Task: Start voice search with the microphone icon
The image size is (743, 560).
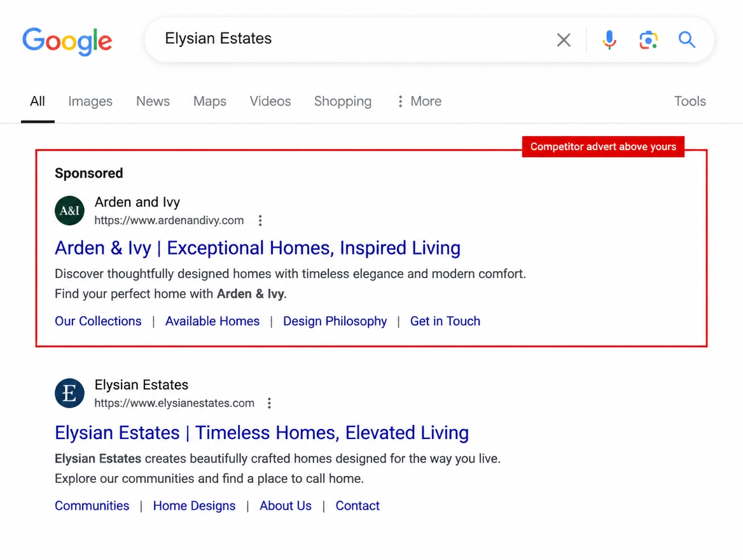Action: pyautogui.click(x=609, y=40)
